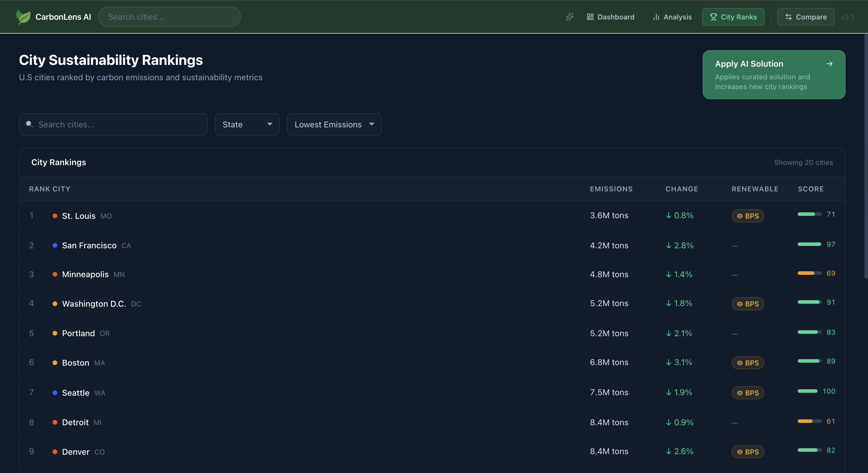This screenshot has width=868, height=473.
Task: Click the Compare swap arrows icon
Action: click(789, 17)
